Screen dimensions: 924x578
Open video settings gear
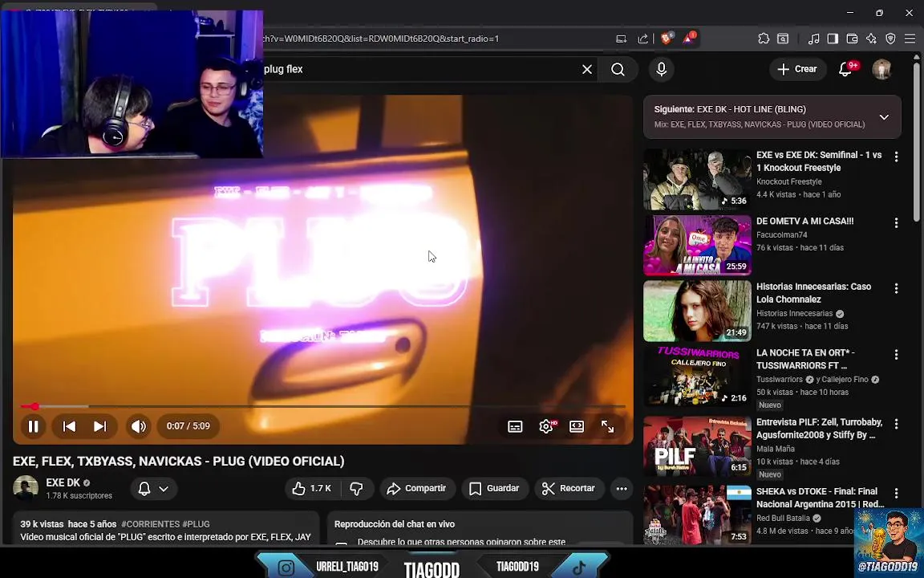[546, 426]
